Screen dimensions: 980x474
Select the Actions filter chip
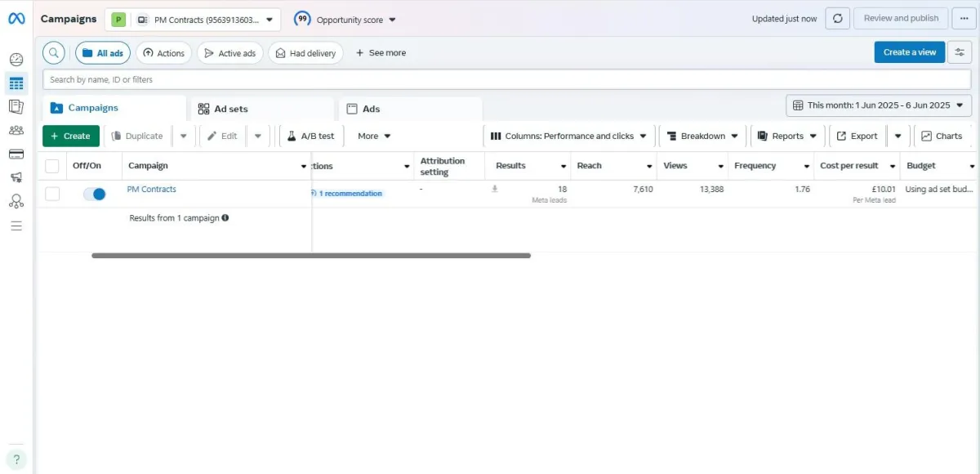pyautogui.click(x=163, y=53)
